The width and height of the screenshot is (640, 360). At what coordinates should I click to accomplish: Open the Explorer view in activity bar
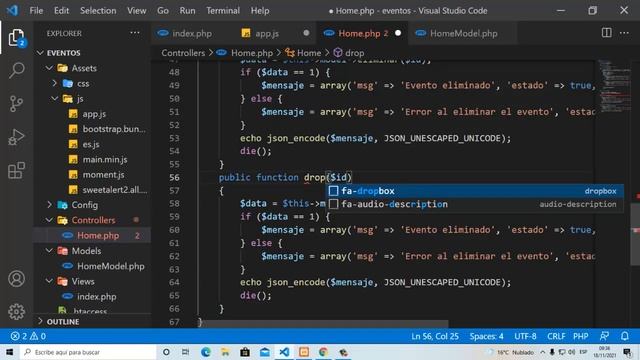(x=16, y=38)
